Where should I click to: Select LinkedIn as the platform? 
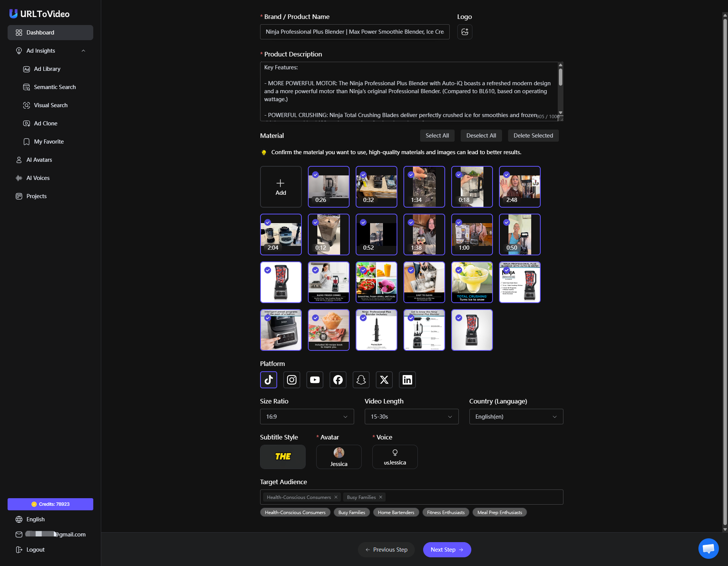[x=407, y=380]
